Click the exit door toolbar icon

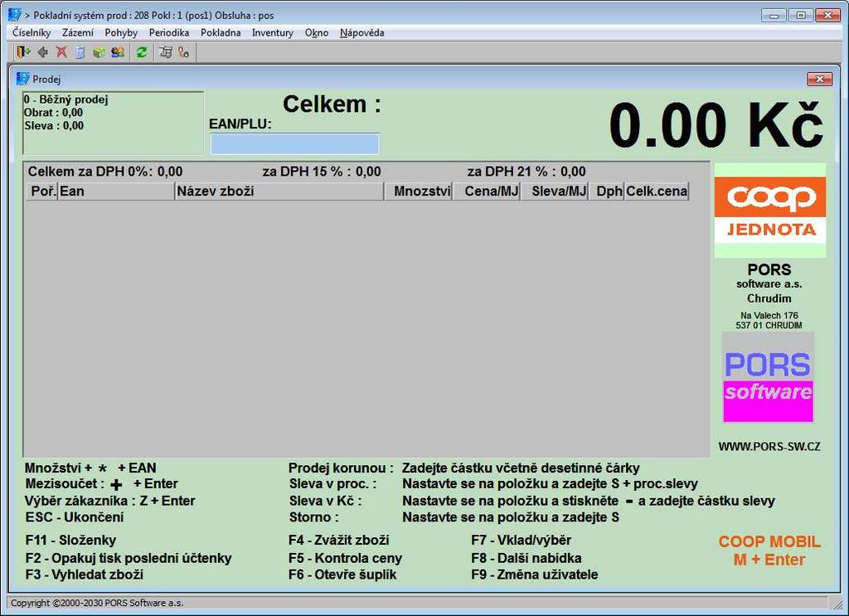23,52
